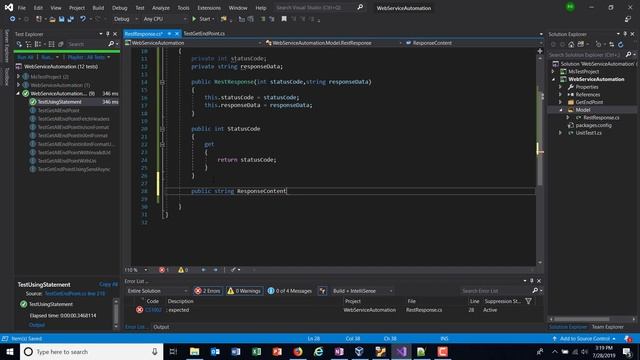Switch to the Team Explorer tab
The height and width of the screenshot is (360, 640).
click(x=607, y=327)
